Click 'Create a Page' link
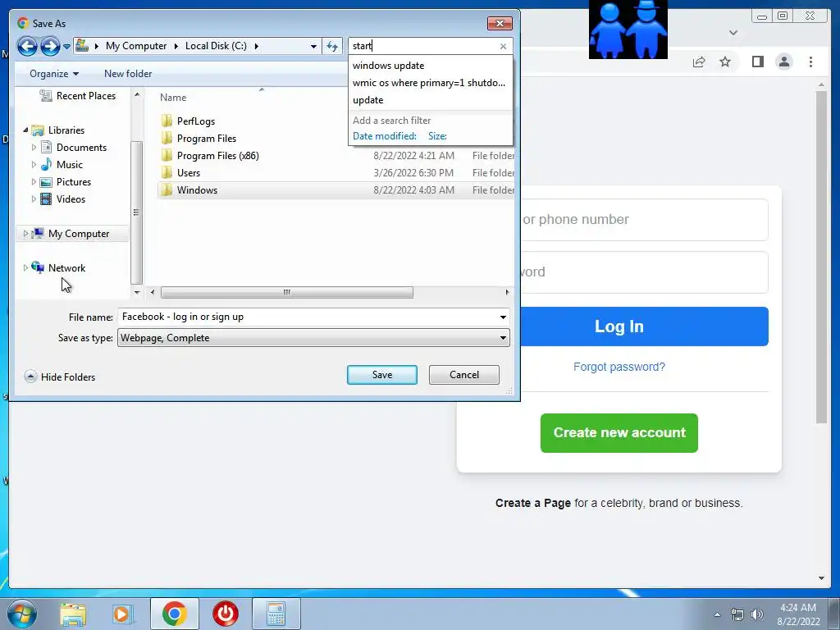The width and height of the screenshot is (840, 630). 533,504
